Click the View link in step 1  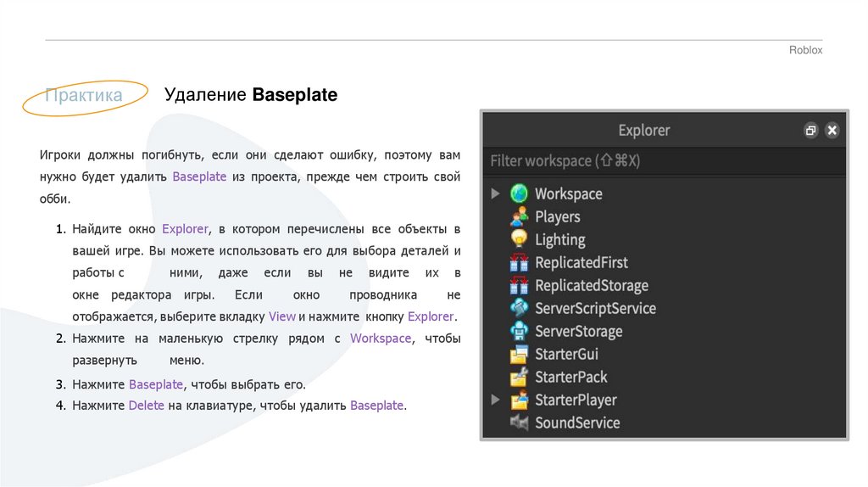point(281,316)
